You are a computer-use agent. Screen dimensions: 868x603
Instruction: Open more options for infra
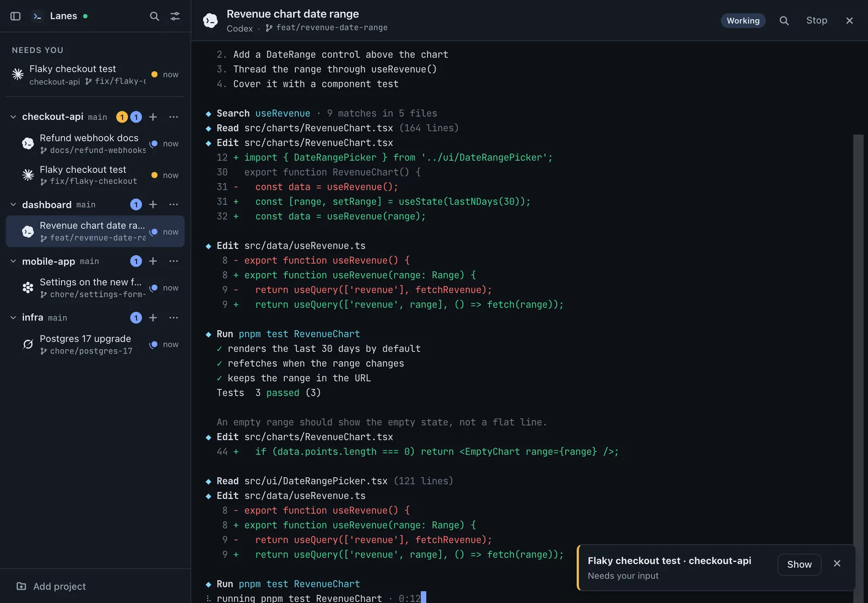174,317
